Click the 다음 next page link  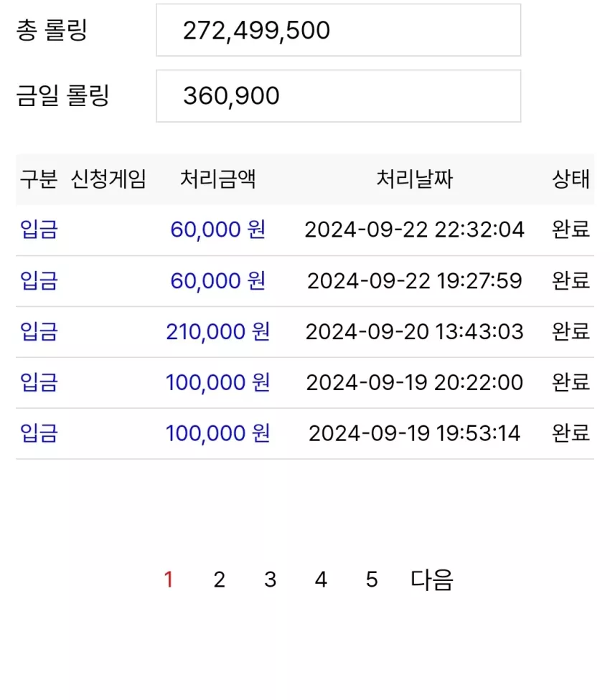432,580
